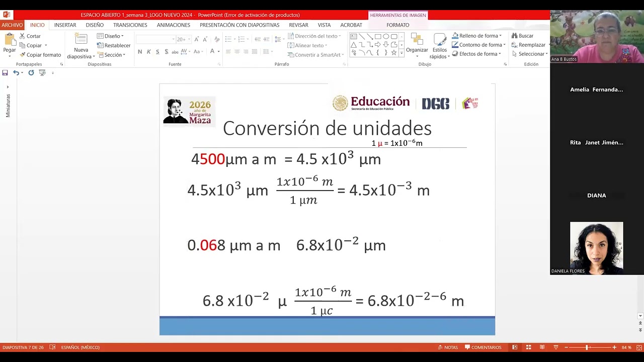Expand the shapes gallery more arrow
644x362 pixels.
coord(401,52)
